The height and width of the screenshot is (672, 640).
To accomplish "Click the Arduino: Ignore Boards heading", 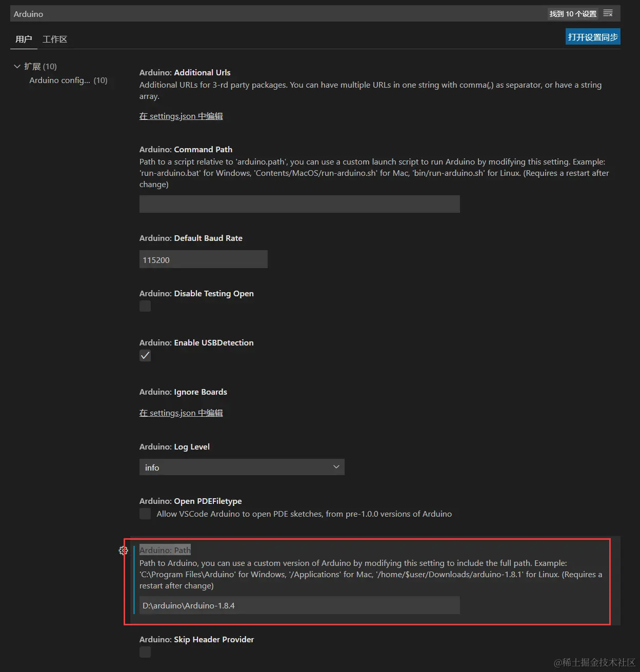I will (x=183, y=392).
